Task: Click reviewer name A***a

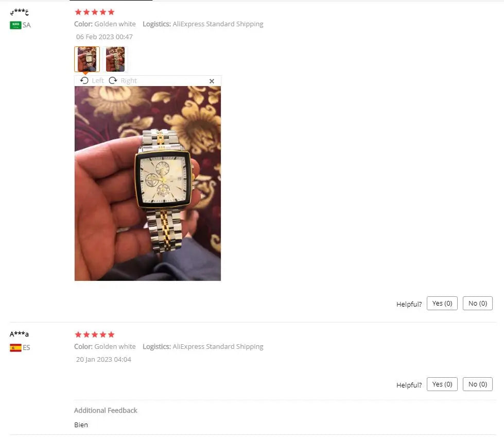Action: click(x=19, y=334)
